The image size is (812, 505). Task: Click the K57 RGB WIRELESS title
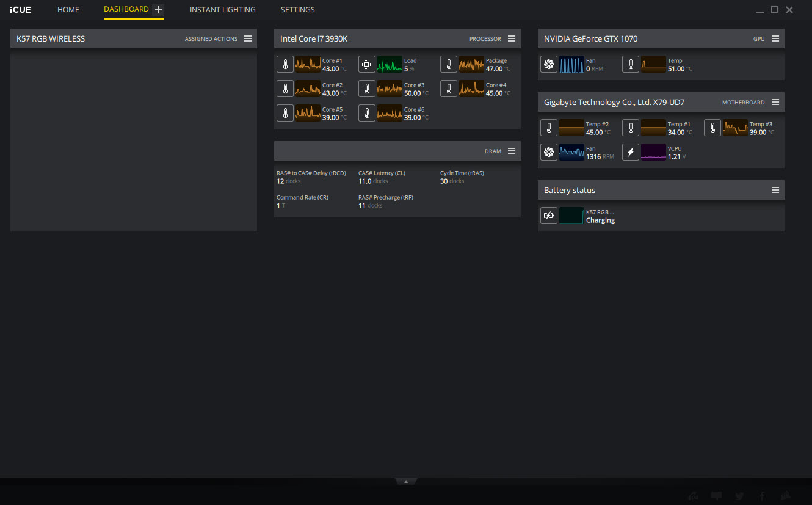pyautogui.click(x=51, y=38)
